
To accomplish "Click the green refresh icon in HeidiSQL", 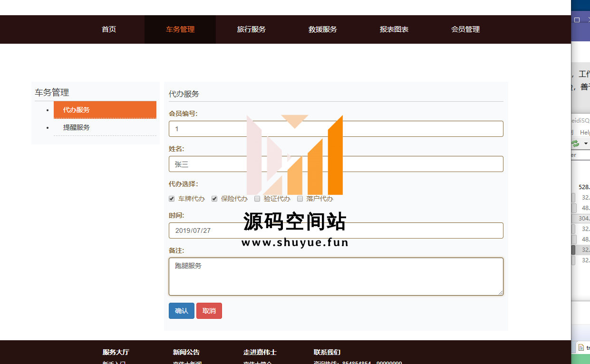I will (x=576, y=144).
